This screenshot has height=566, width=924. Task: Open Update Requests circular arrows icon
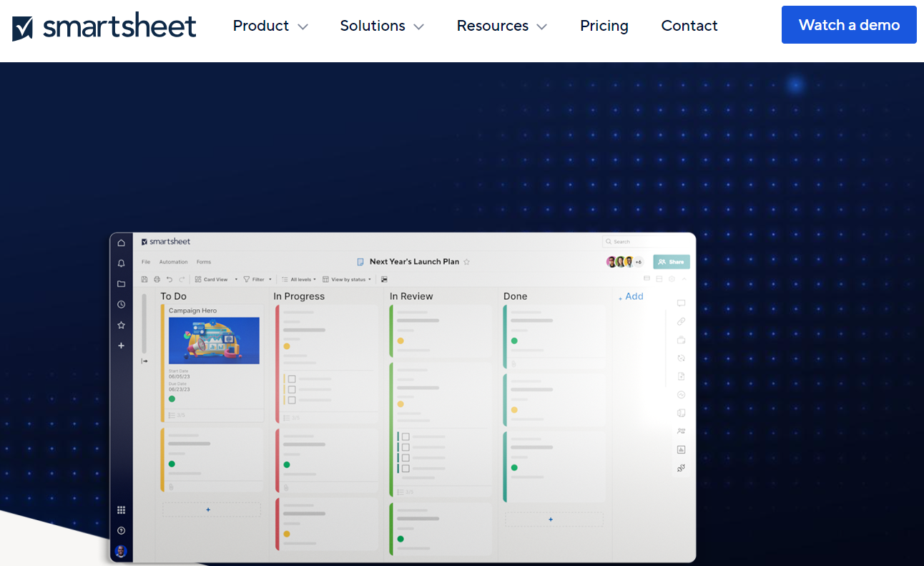pos(681,358)
